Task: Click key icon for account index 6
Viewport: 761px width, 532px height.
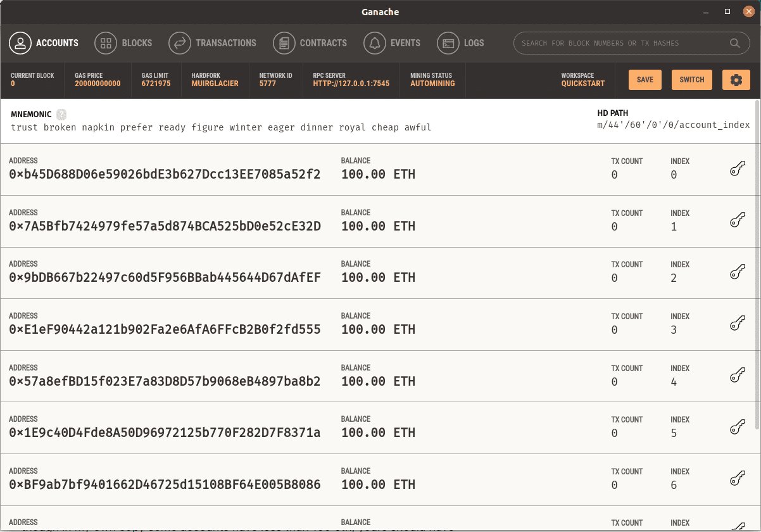Action: [737, 479]
